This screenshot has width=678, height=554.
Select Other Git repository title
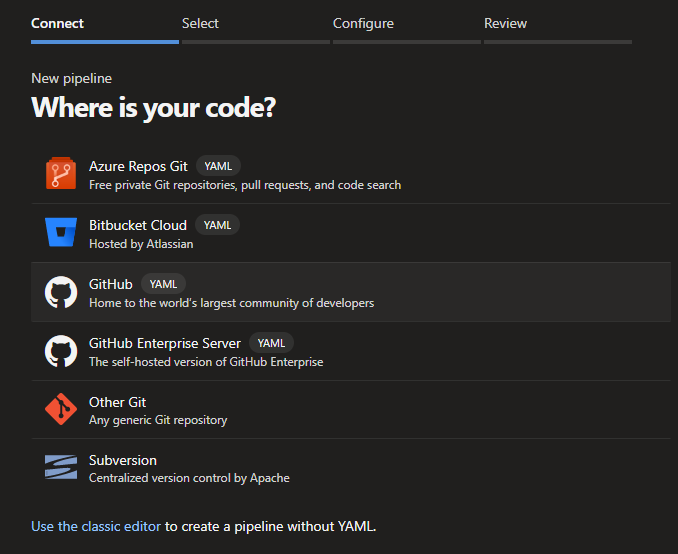click(x=118, y=402)
